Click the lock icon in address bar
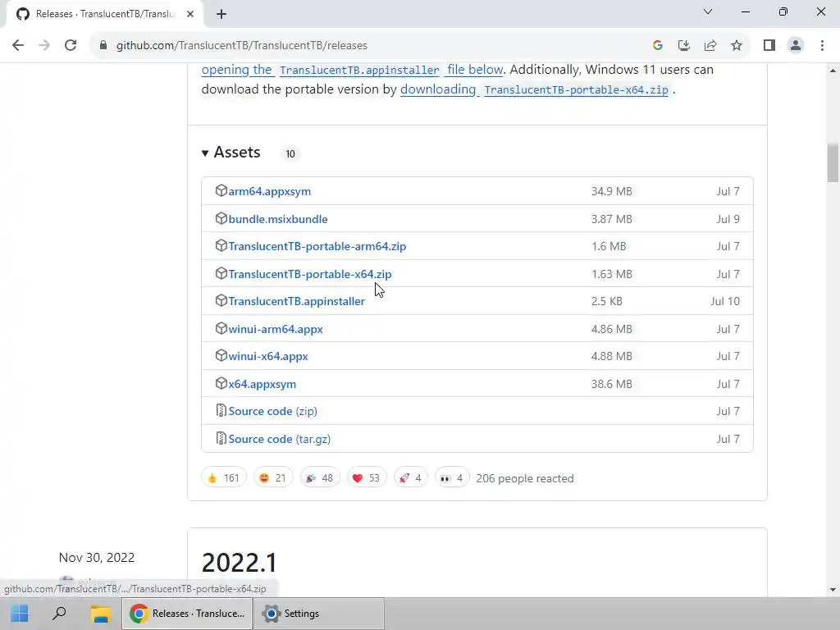This screenshot has width=840, height=630. 103,46
